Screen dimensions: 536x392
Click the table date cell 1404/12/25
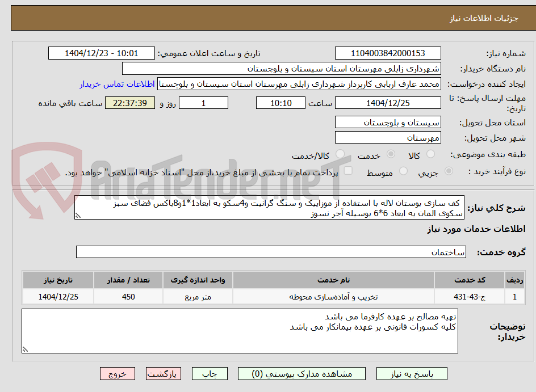pyautogui.click(x=58, y=297)
